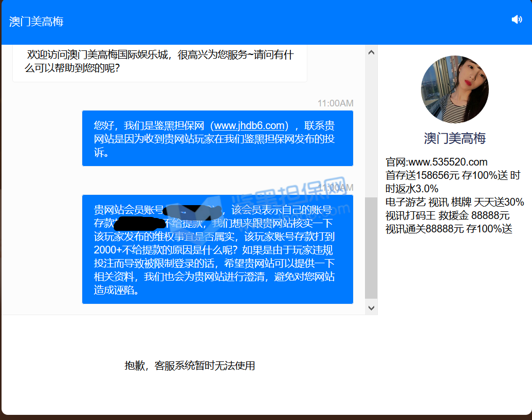Click the 视讯通关88888元 promotion line
Image resolution: width=532 pixels, height=420 pixels.
[x=449, y=229]
